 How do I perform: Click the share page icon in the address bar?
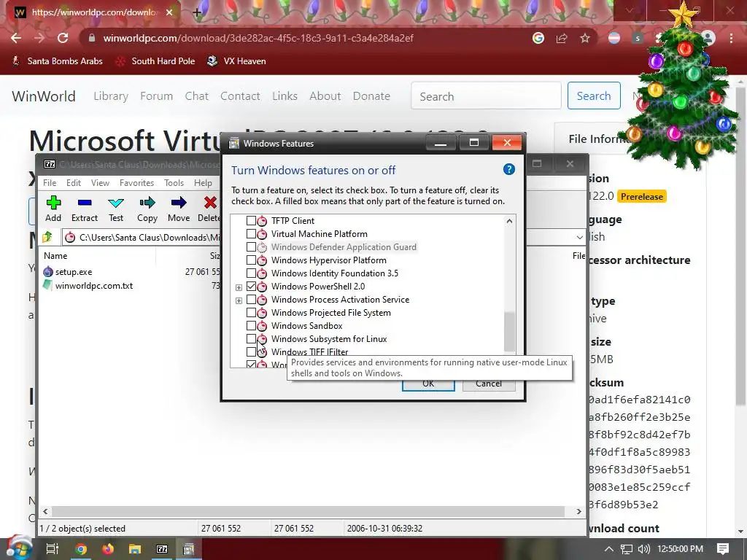click(562, 38)
